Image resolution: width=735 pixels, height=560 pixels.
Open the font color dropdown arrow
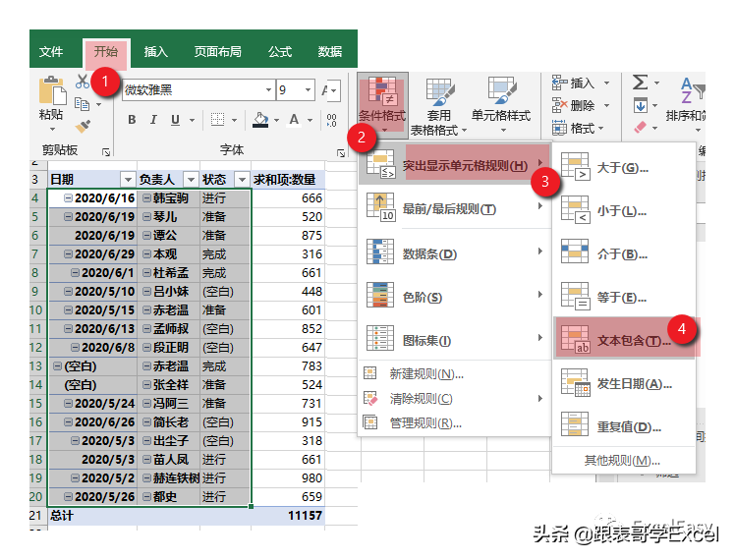[310, 121]
